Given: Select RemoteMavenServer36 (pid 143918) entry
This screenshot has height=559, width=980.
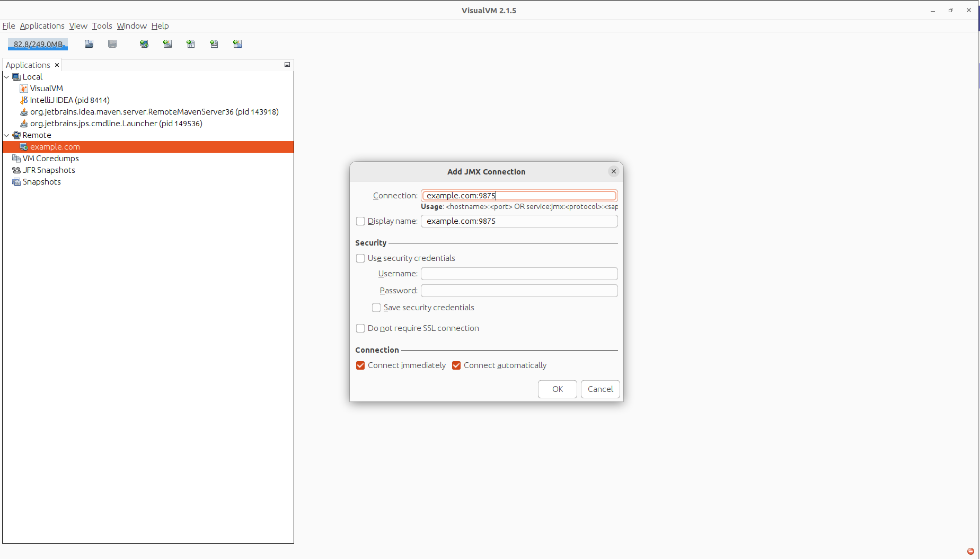Looking at the screenshot, I should coord(154,112).
